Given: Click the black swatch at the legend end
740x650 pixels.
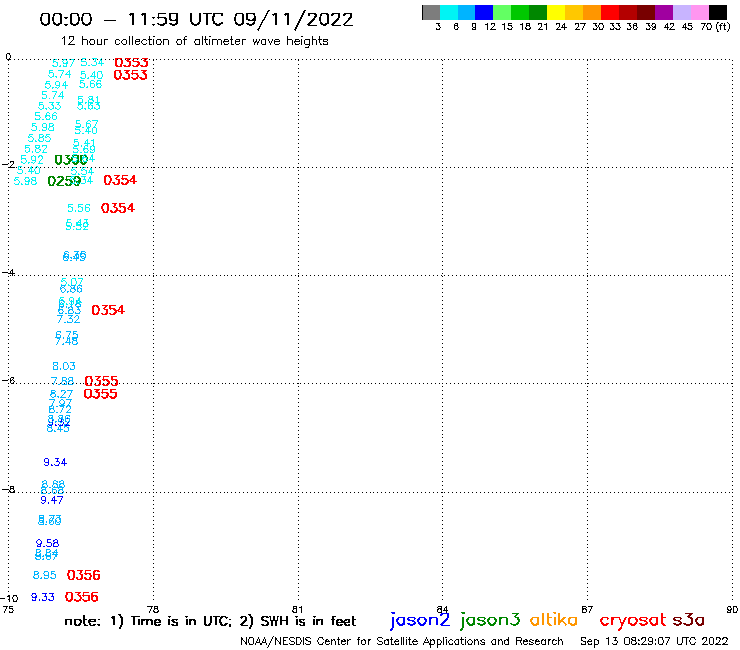Looking at the screenshot, I should tap(718, 12).
